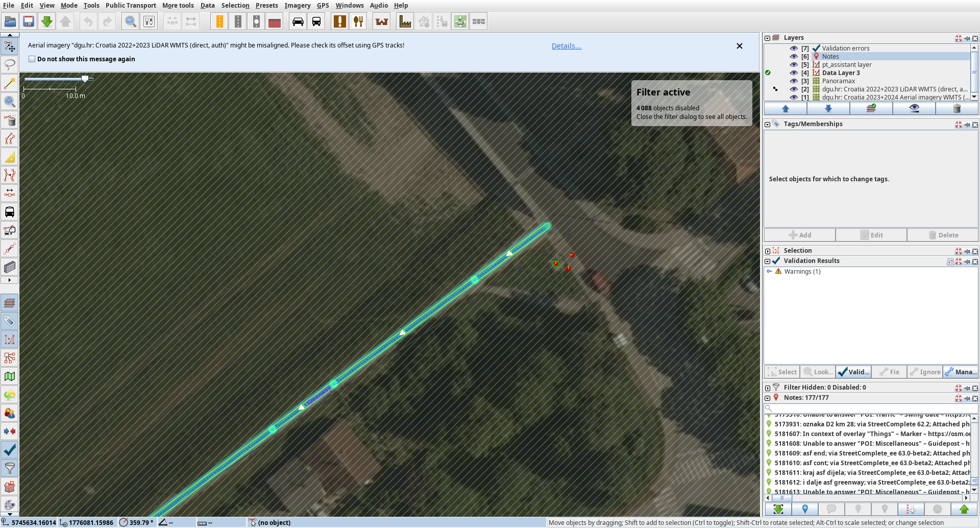Open the car preset toolbar icon
Screen dimensions: 980x528
pyautogui.click(x=298, y=21)
